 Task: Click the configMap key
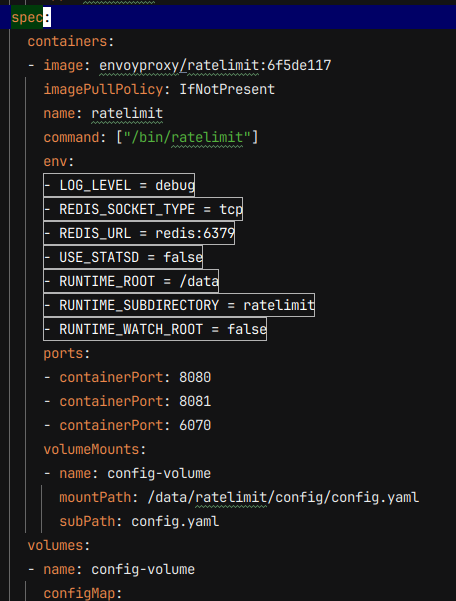coord(79,593)
